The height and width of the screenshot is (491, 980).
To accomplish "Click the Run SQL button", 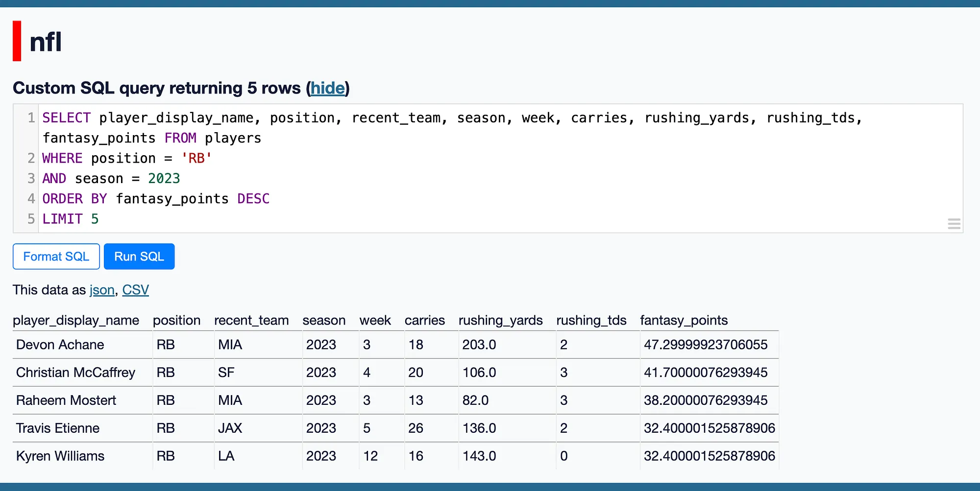I will coord(139,257).
